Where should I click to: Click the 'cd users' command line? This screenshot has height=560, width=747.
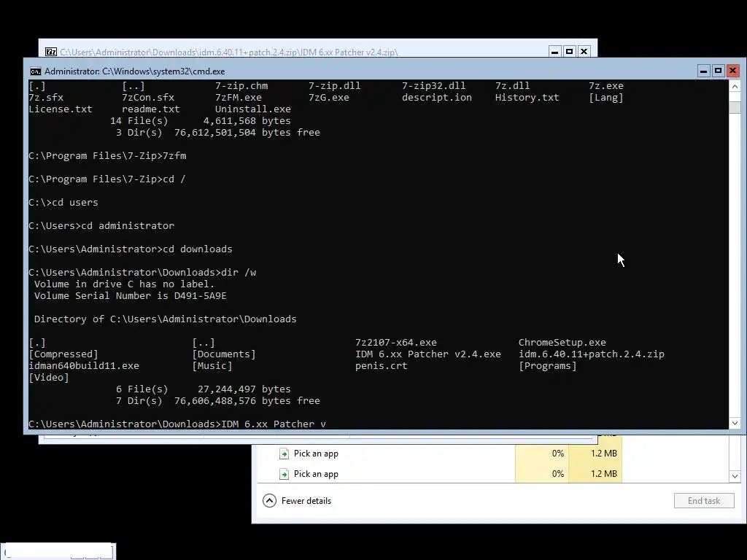click(63, 203)
